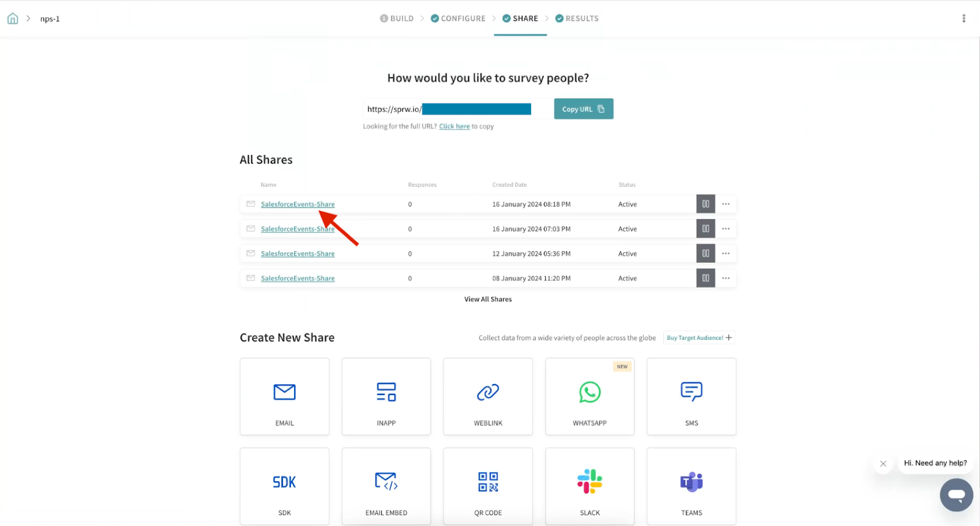This screenshot has height=526, width=980.
Task: Select the Weblink share option
Action: click(488, 396)
